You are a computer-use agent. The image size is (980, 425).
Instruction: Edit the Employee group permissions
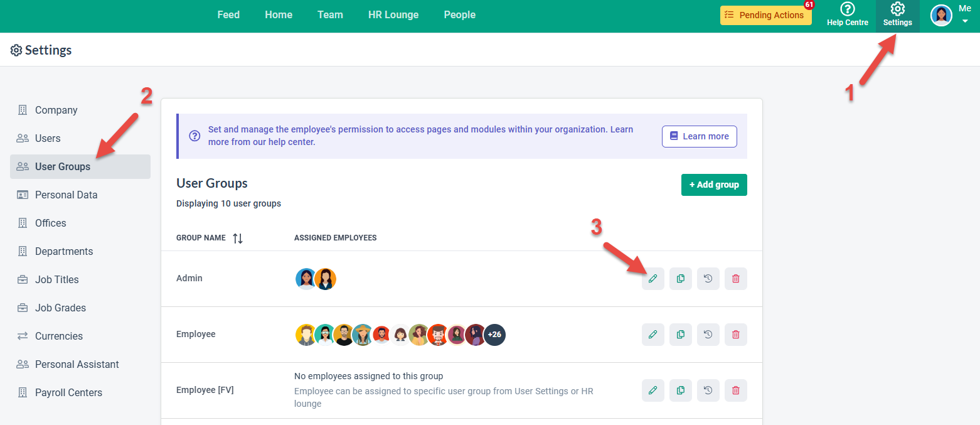652,334
